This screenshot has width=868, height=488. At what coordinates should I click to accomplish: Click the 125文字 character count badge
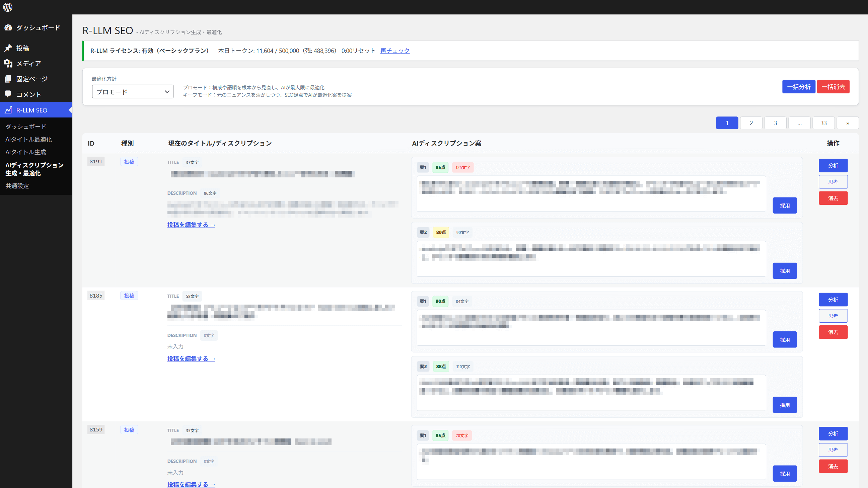pos(463,167)
